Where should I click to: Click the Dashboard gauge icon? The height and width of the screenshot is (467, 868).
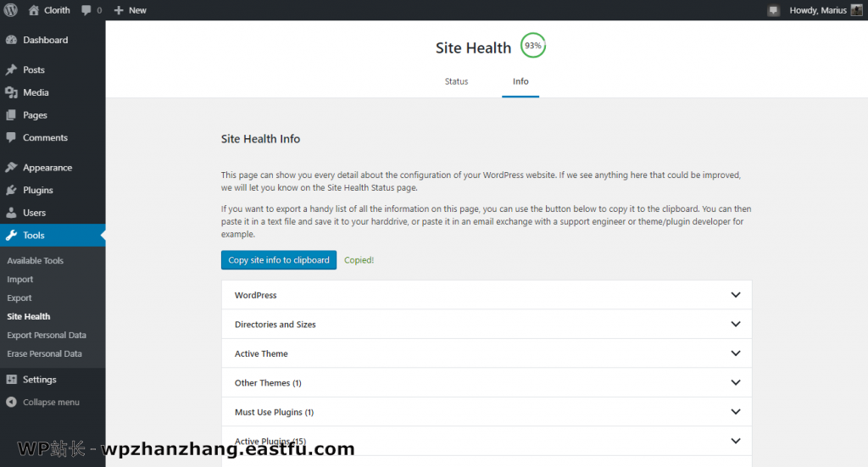11,40
